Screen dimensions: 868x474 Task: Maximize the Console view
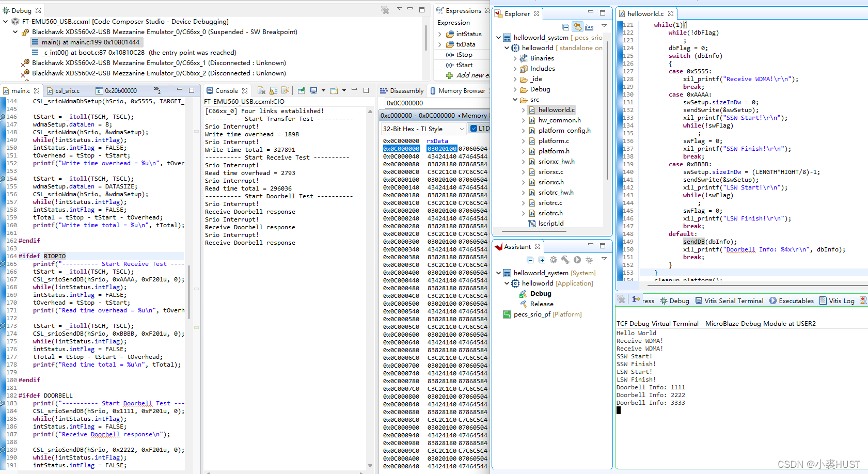tap(366, 90)
